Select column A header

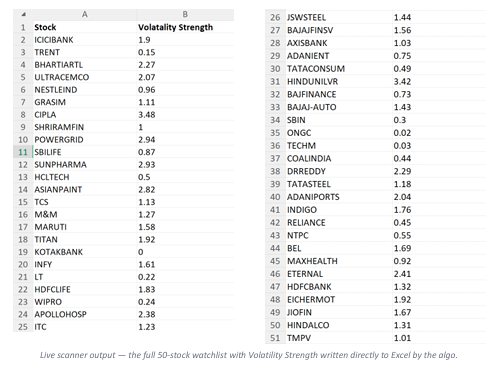pyautogui.click(x=85, y=14)
